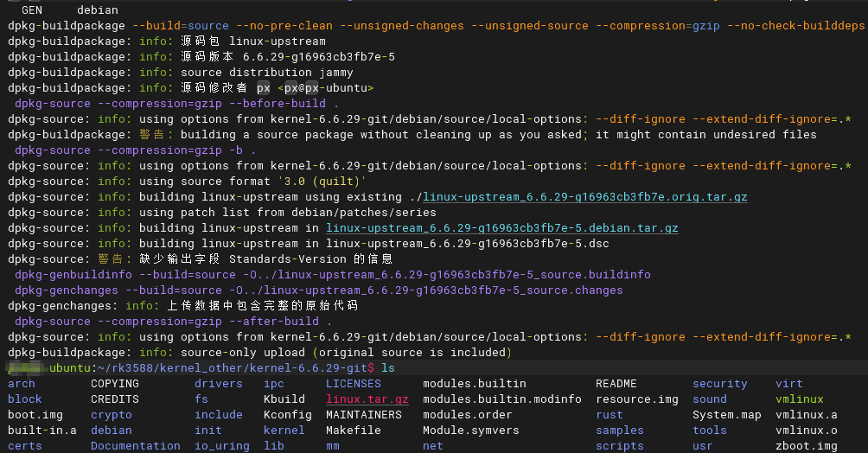The image size is (868, 453).
Task: Select the boot.img file name
Action: coord(35,415)
